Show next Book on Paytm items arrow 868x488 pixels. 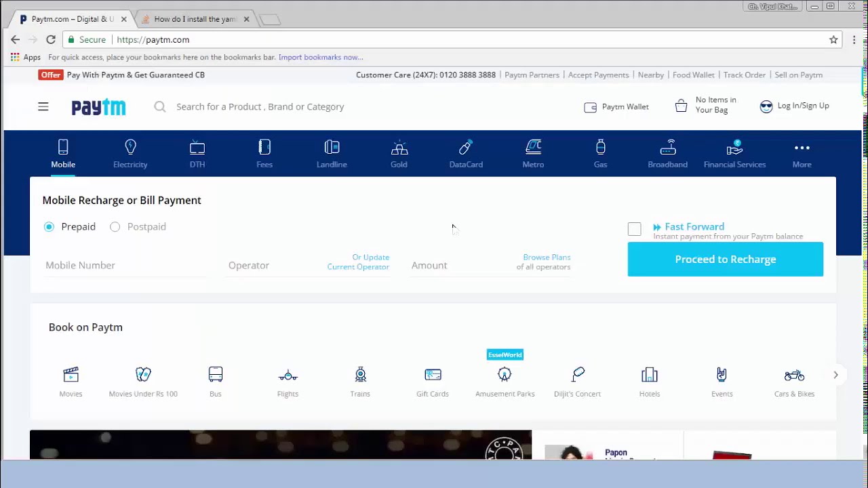point(835,375)
